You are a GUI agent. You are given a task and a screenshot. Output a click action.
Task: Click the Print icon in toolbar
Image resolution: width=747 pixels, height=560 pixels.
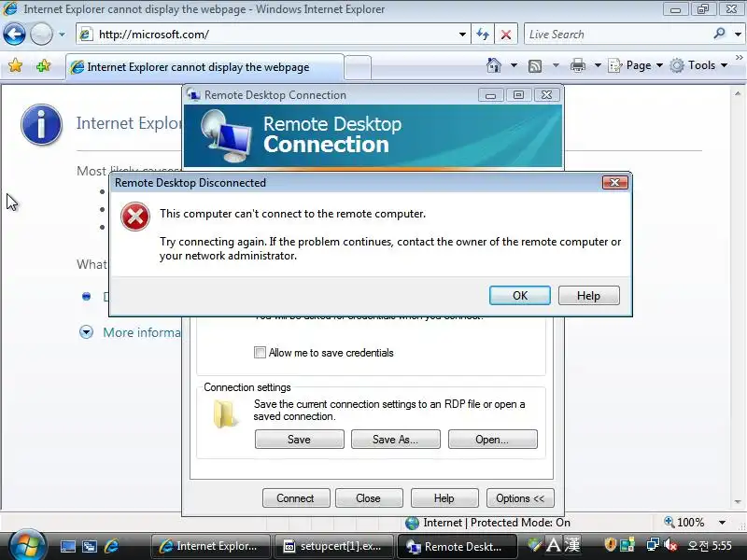pyautogui.click(x=578, y=65)
